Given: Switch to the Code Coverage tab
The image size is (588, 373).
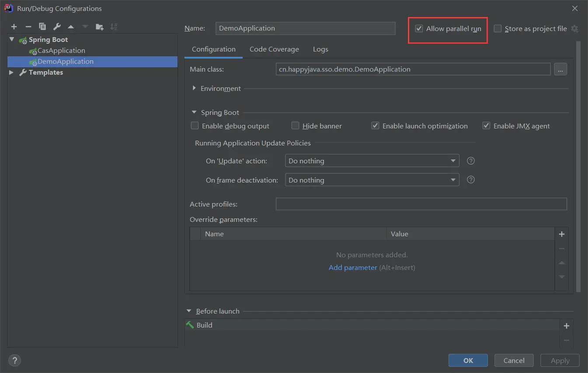Looking at the screenshot, I should [274, 49].
